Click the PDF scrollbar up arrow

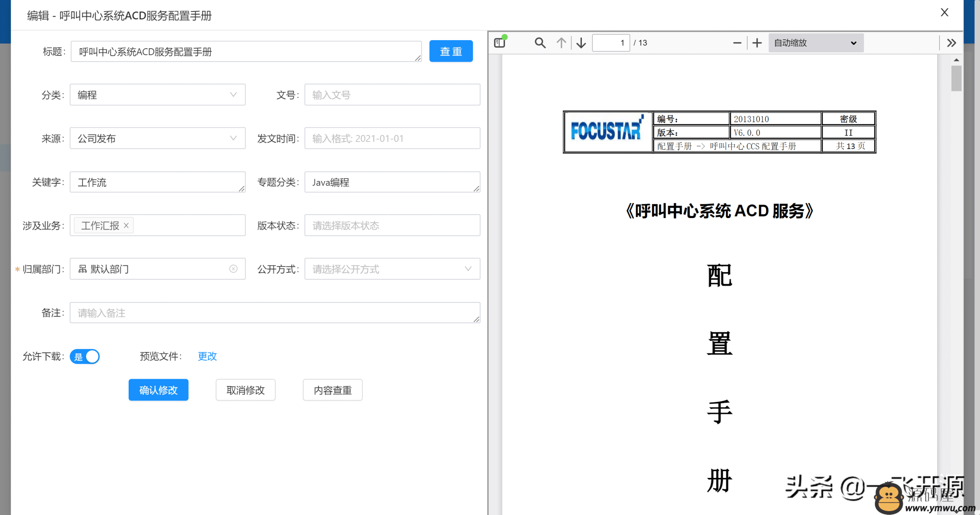[956, 60]
